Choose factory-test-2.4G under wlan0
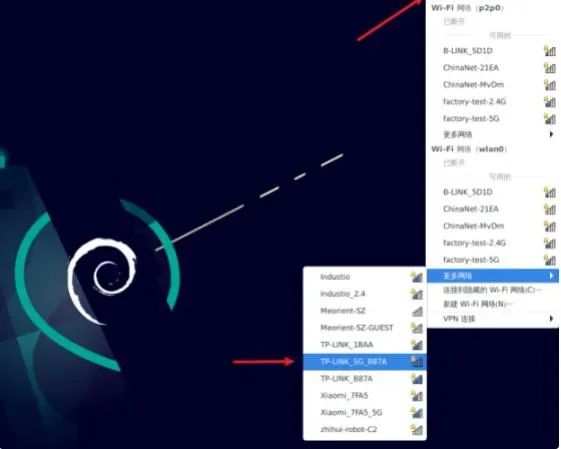 (x=493, y=243)
